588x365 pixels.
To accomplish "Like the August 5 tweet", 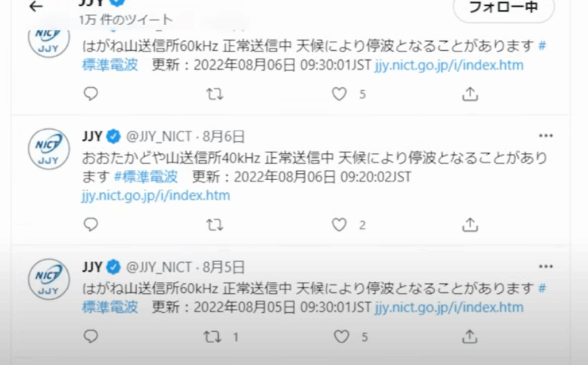I will 341,336.
